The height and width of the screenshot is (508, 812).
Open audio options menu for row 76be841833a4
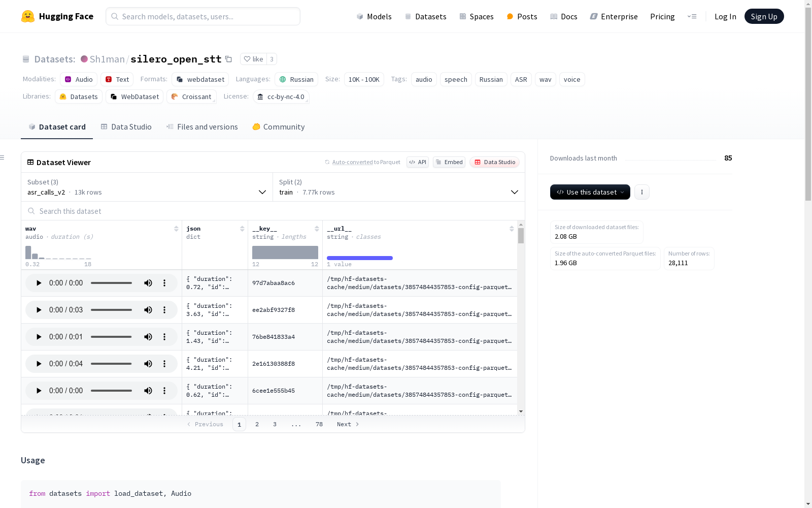click(164, 337)
